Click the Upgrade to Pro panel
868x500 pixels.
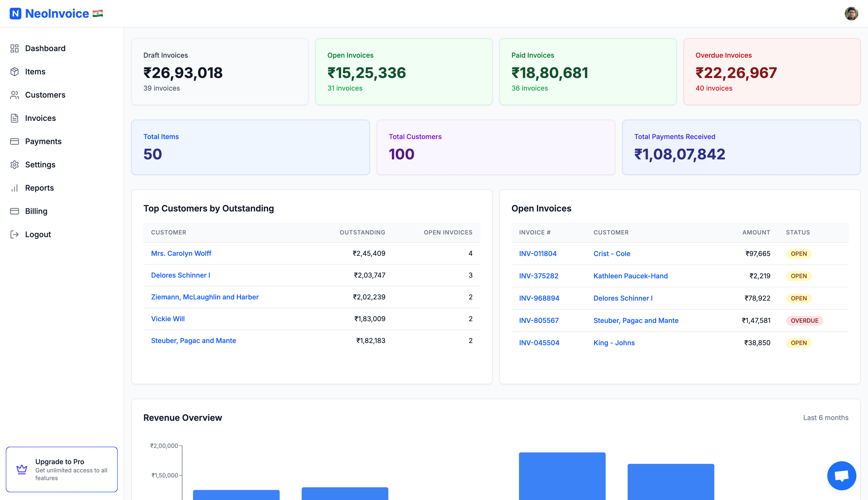click(62, 469)
